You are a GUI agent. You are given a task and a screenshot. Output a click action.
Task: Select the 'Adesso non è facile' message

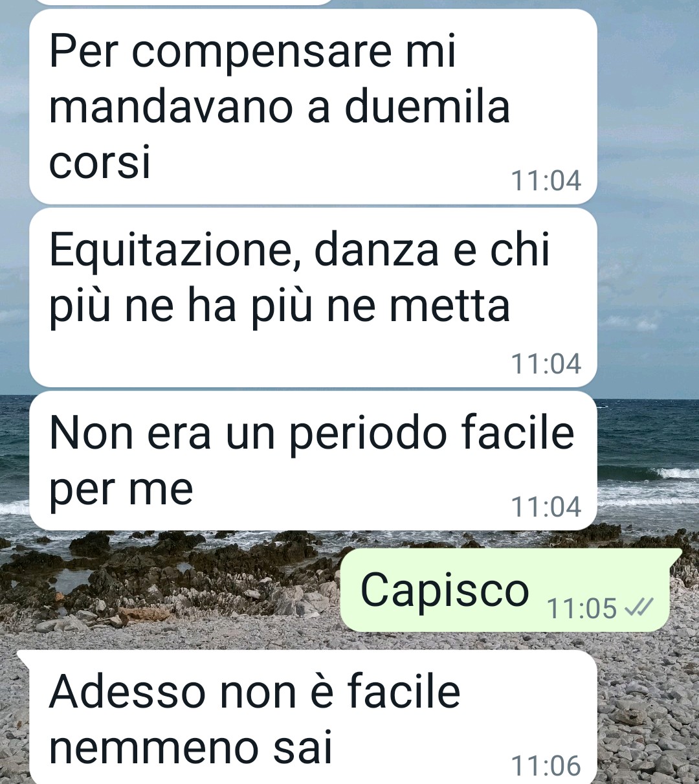(x=313, y=717)
